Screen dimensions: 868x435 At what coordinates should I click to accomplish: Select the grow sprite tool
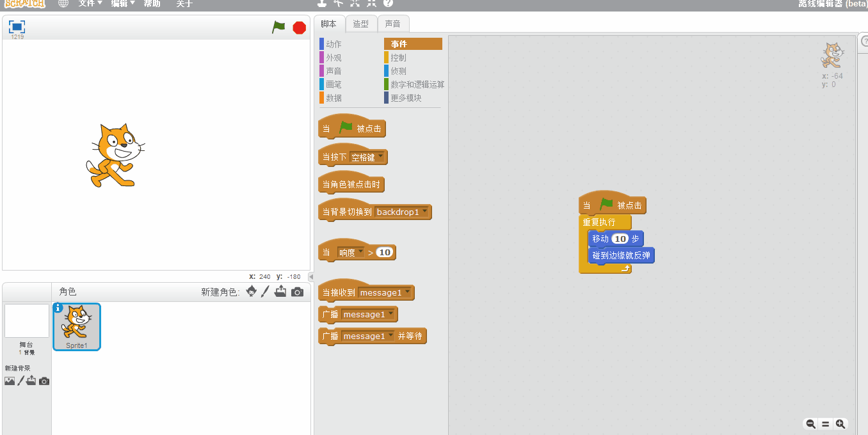pyautogui.click(x=355, y=3)
